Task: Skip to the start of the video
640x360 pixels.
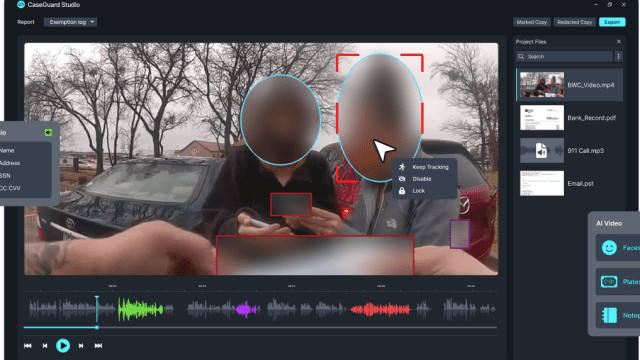Action: (x=28, y=346)
